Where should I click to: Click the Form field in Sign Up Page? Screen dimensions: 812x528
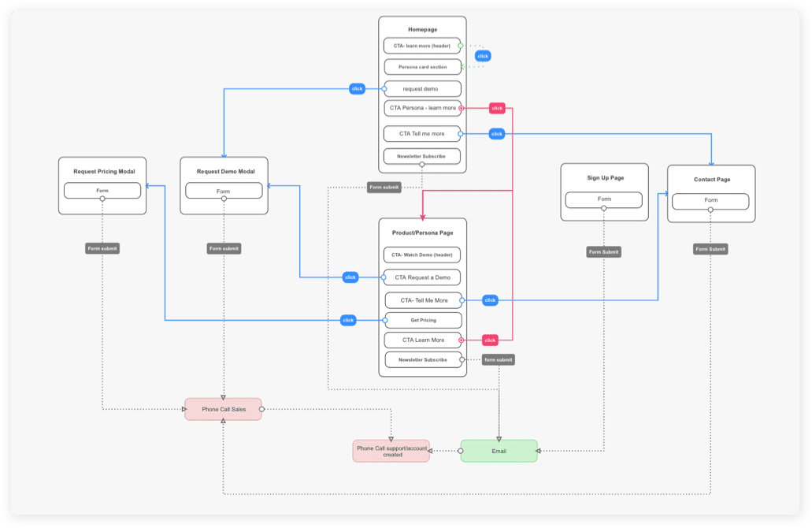pyautogui.click(x=604, y=199)
